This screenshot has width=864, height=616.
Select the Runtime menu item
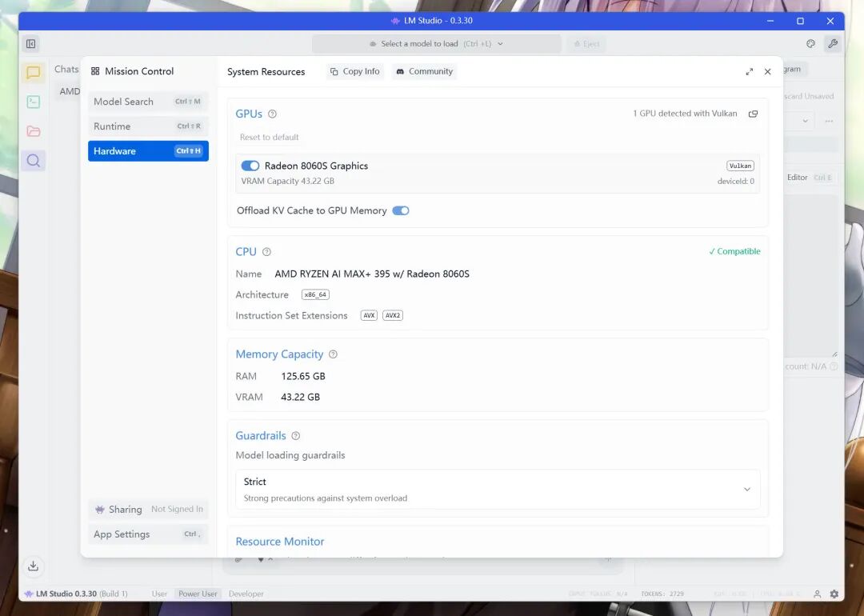[148, 126]
